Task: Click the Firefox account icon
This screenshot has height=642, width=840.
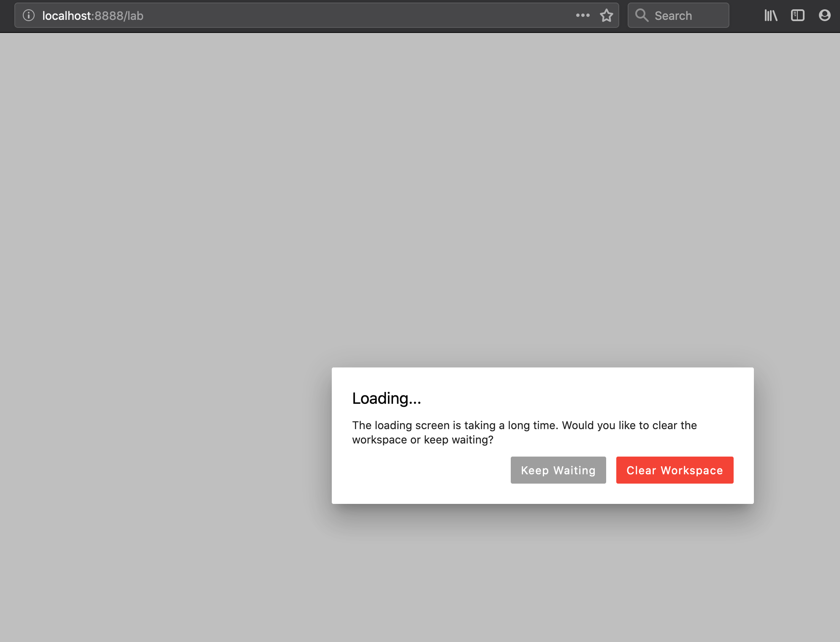Action: (825, 15)
